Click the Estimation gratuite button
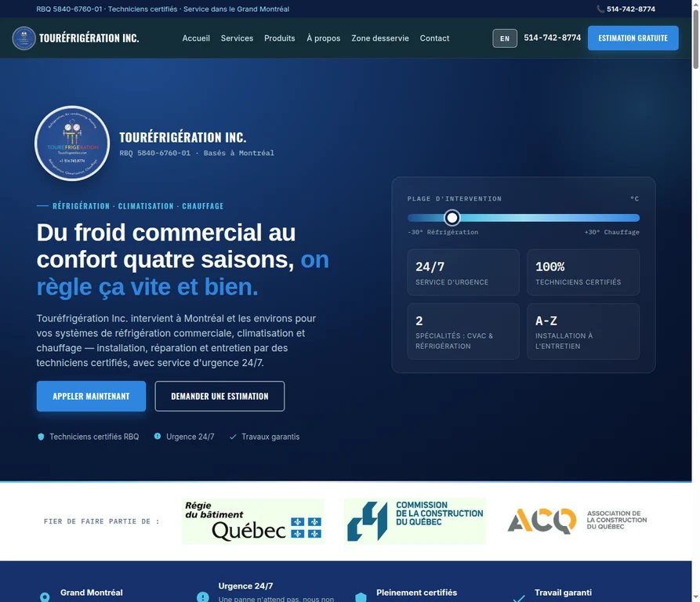Viewport: 700px width, 602px height. 633,38
